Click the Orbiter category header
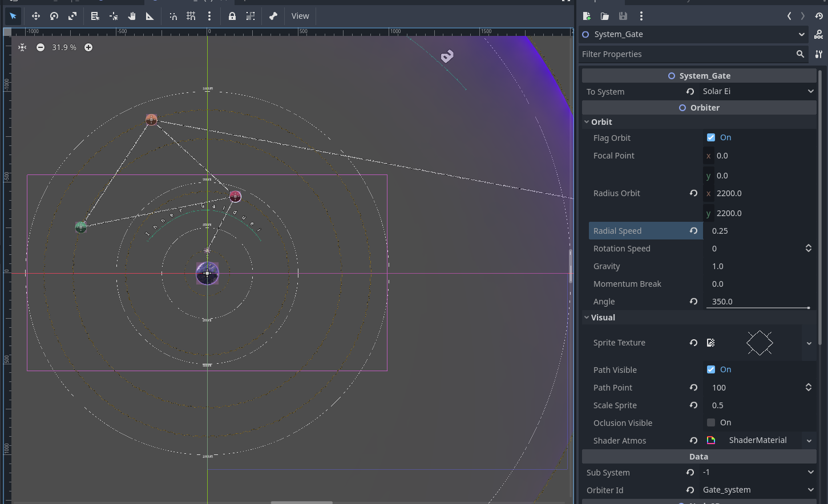Image resolution: width=828 pixels, height=504 pixels. (699, 108)
